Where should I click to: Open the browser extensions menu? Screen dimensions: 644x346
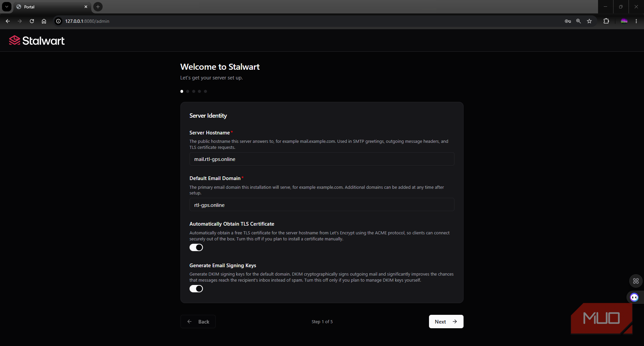point(606,21)
